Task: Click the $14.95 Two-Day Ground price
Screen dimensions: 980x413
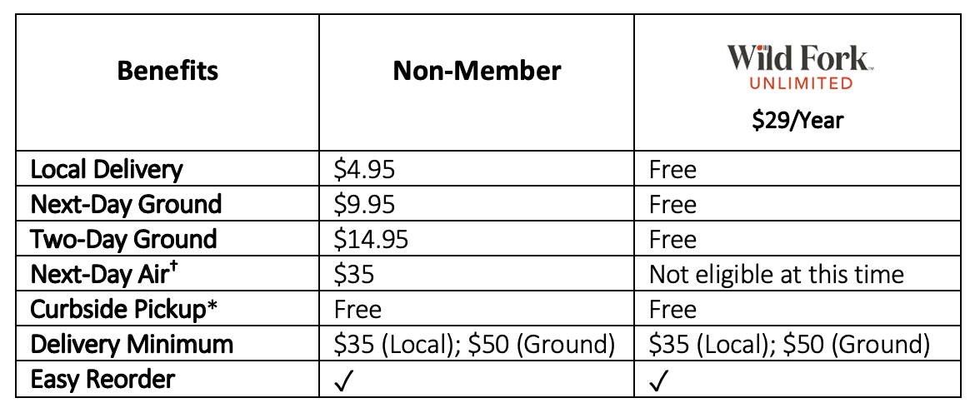Action: [x=372, y=240]
